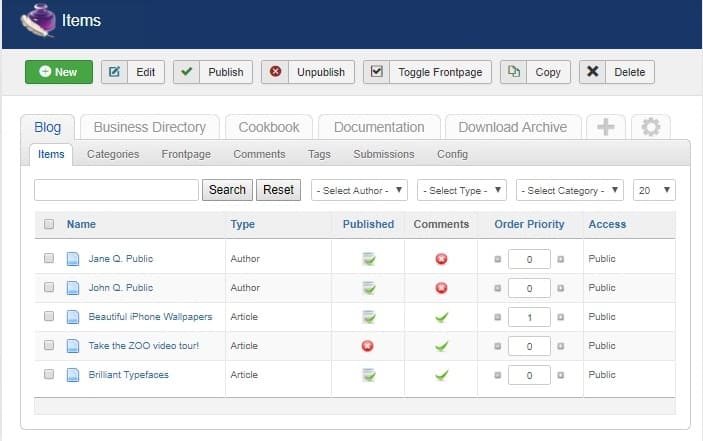The image size is (703, 441).
Task: Open the Beautiful iPhone Wallpapers item link
Action: pos(150,316)
